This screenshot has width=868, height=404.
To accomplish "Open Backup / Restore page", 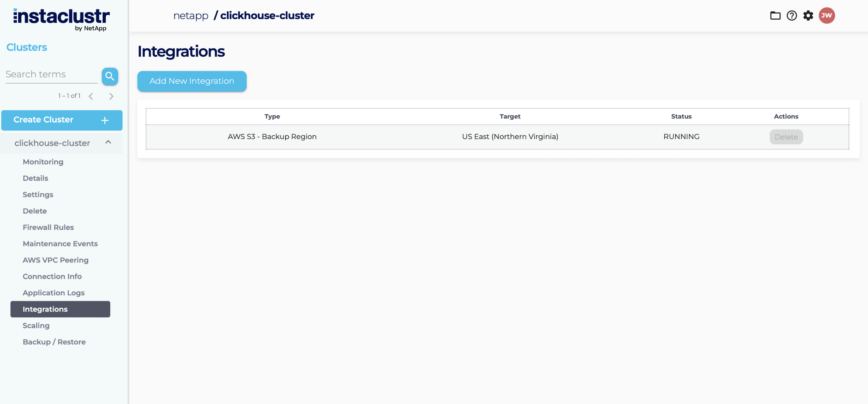I will click(54, 342).
